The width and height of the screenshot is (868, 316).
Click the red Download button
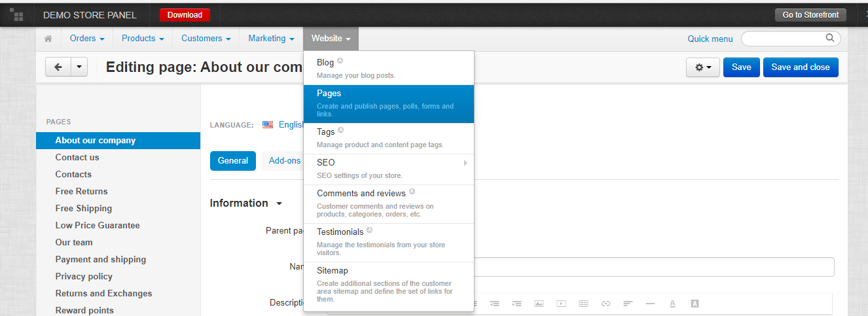[x=185, y=15]
